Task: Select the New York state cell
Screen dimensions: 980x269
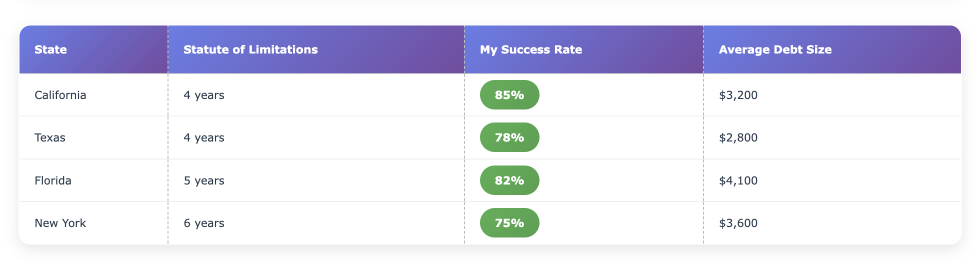Action: tap(93, 223)
